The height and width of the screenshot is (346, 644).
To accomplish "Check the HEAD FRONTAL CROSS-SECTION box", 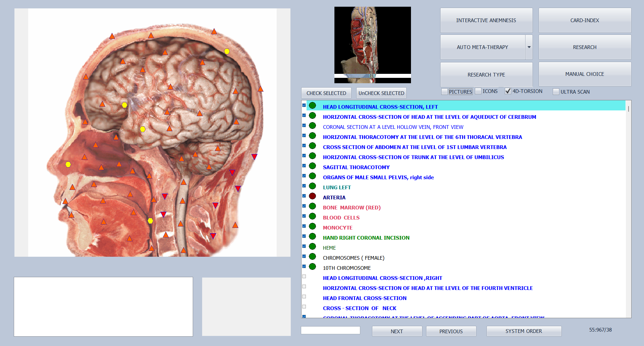I will [304, 297].
